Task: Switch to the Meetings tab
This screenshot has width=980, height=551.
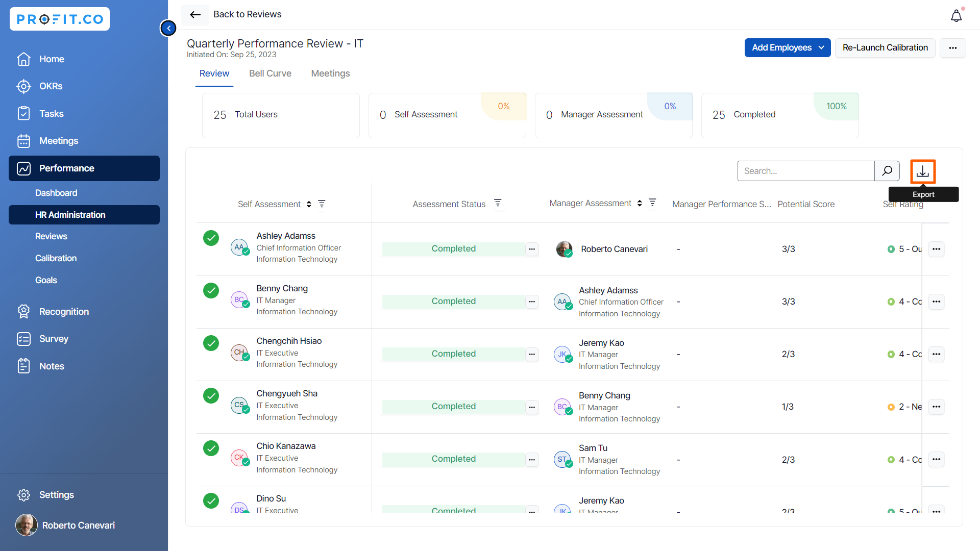Action: coord(330,73)
